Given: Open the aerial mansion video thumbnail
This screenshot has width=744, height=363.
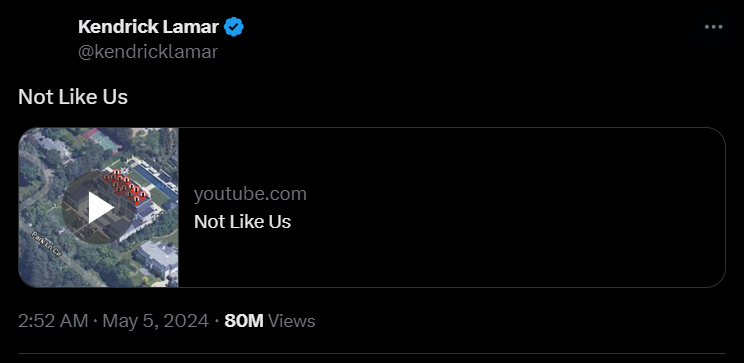Looking at the screenshot, I should [x=99, y=207].
